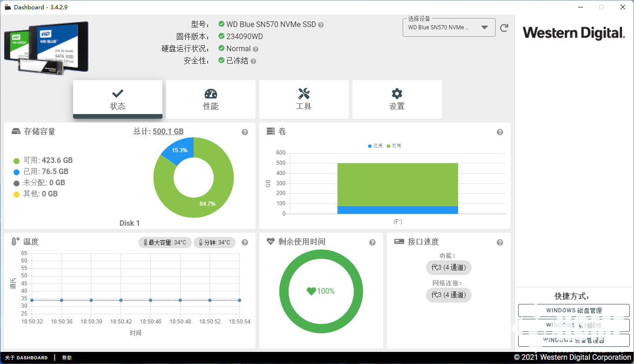Open the 工具 tab
The height and width of the screenshot is (364, 634).
click(x=304, y=99)
